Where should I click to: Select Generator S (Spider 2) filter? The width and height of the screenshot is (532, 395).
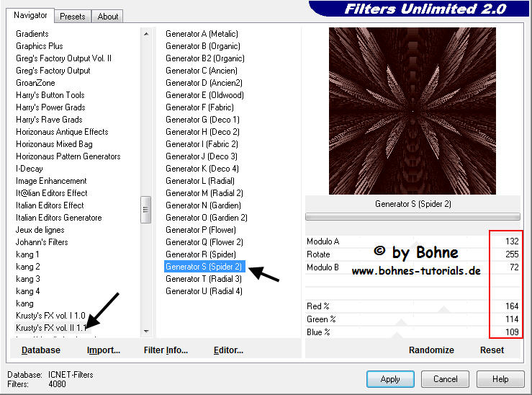206,267
